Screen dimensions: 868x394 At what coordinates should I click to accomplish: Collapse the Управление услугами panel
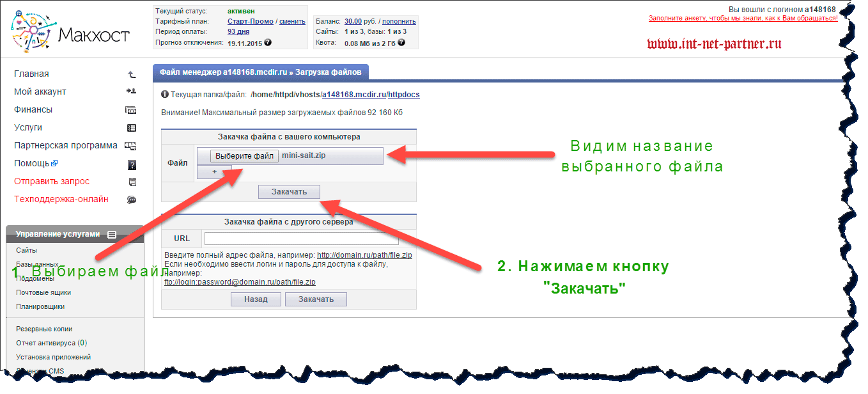pos(112,235)
